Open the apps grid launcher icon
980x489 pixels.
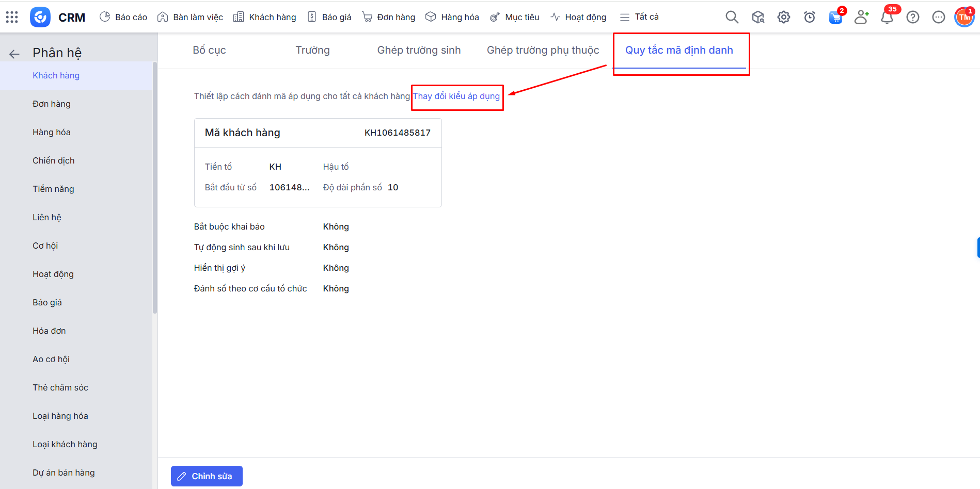(x=12, y=17)
